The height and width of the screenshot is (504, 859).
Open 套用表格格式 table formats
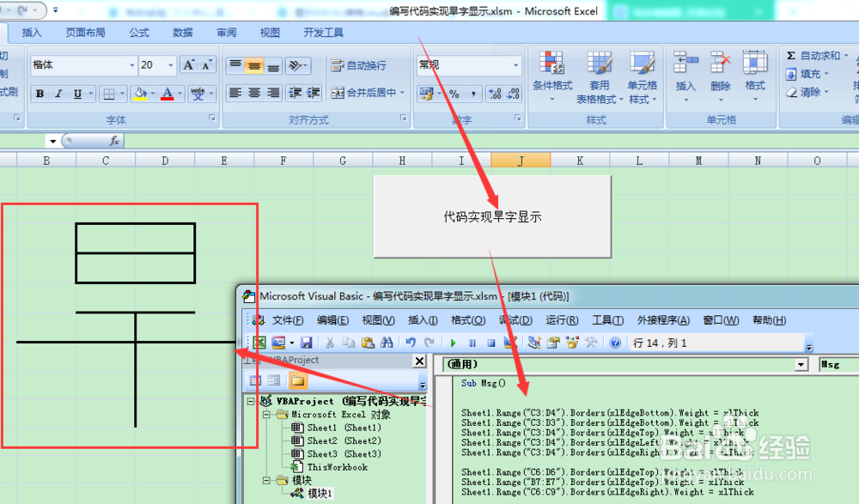click(600, 76)
